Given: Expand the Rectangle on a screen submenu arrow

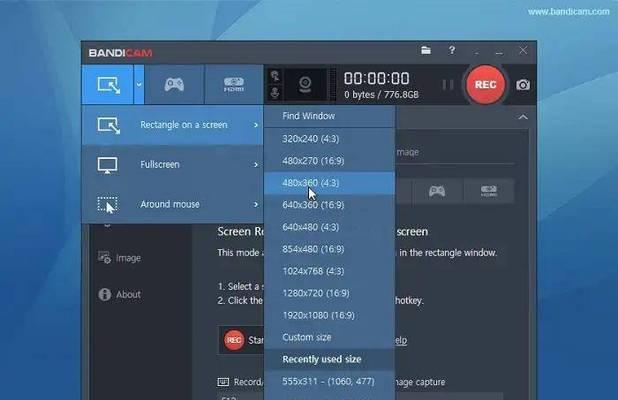Looking at the screenshot, I should click(256, 125).
